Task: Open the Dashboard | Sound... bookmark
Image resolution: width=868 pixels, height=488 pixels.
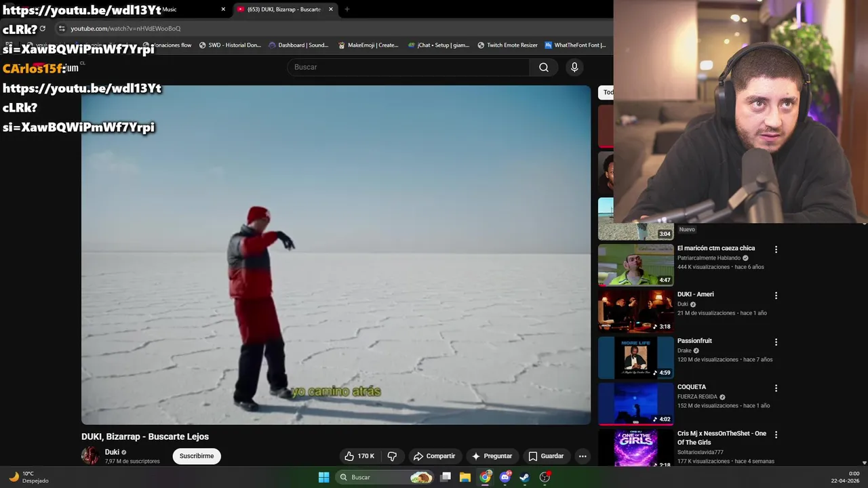Action: (x=298, y=45)
